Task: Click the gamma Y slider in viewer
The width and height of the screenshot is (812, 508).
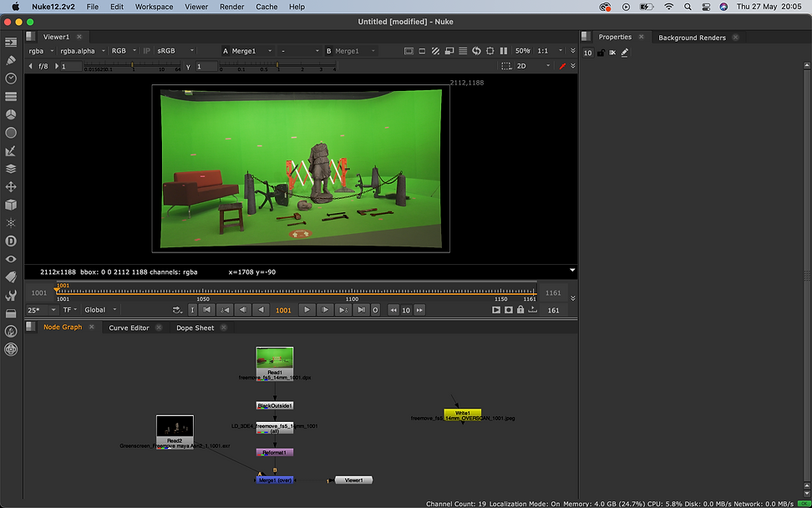Action: pyautogui.click(x=277, y=66)
